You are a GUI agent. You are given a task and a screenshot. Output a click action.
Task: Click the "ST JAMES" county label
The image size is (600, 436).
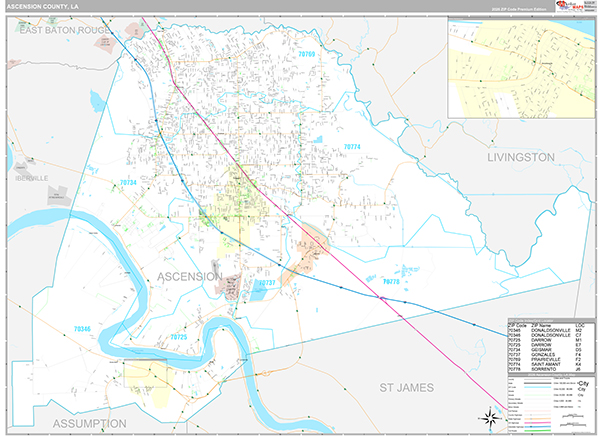(406, 388)
